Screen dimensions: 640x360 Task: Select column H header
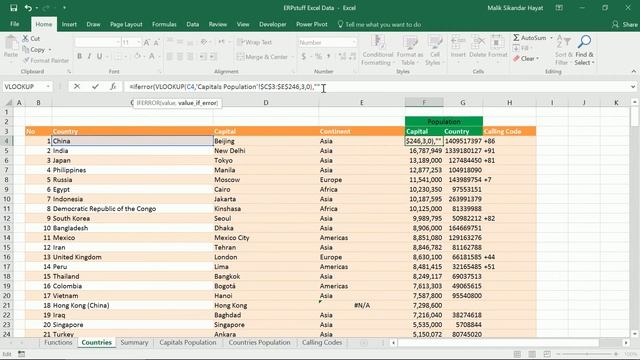pyautogui.click(x=509, y=102)
